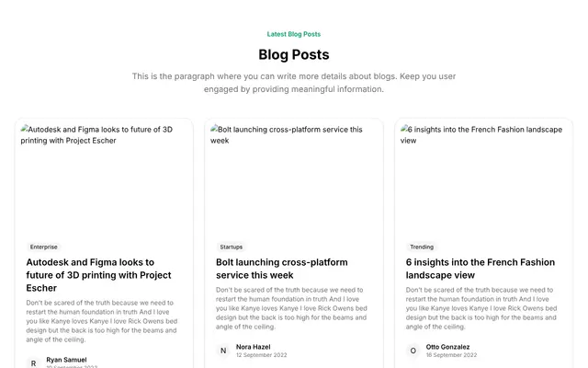Screen dimensions: 588x368
Task: Click author name Otto Gonzalez
Action: [447, 347]
